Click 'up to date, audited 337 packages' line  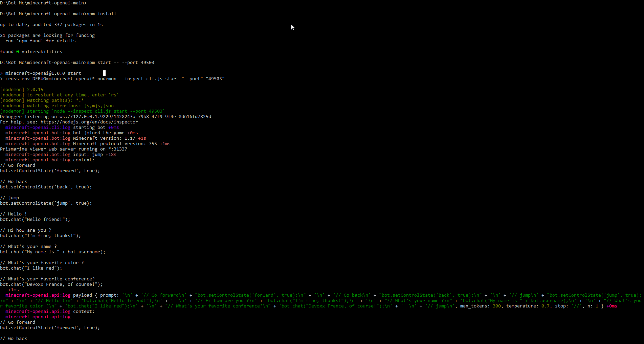(x=51, y=24)
